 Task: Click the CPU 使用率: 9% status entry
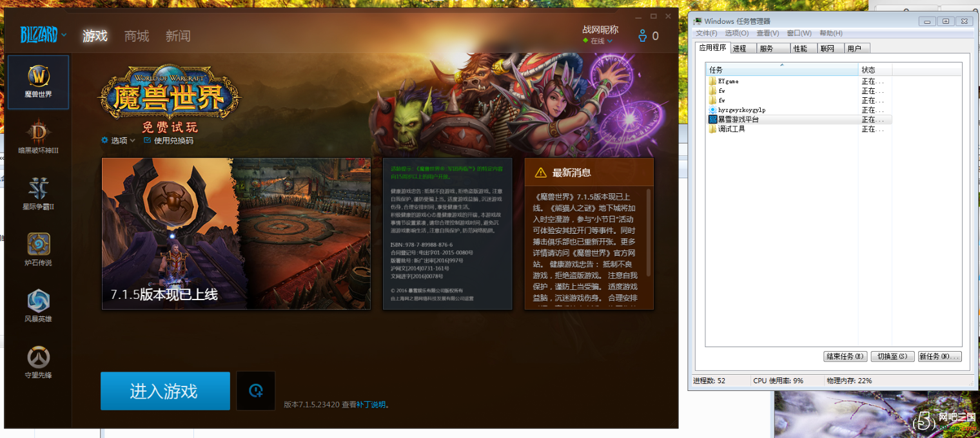pos(778,381)
